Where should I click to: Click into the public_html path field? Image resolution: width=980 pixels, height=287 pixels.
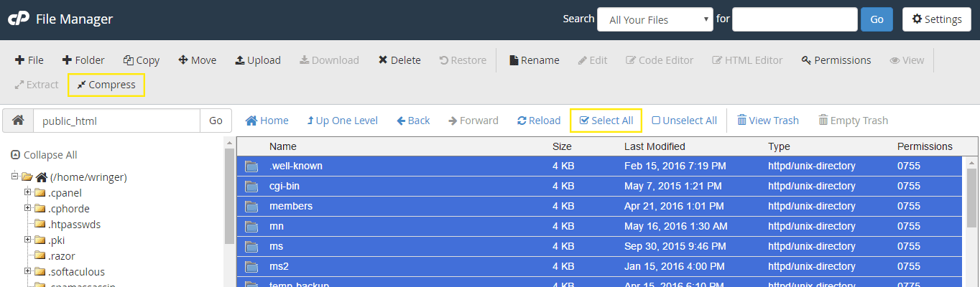click(116, 121)
